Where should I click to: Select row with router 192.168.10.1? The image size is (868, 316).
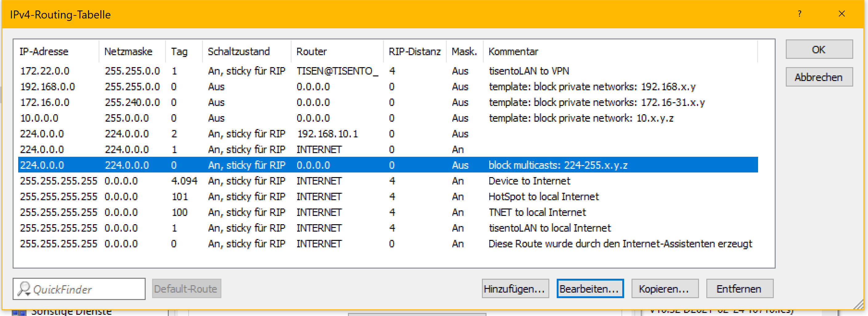coord(388,134)
